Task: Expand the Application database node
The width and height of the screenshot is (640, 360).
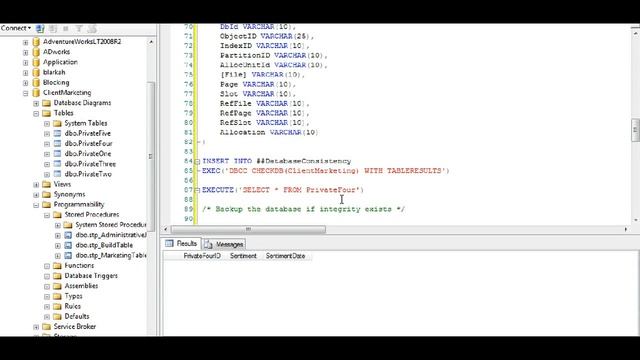Action: pyautogui.click(x=25, y=62)
